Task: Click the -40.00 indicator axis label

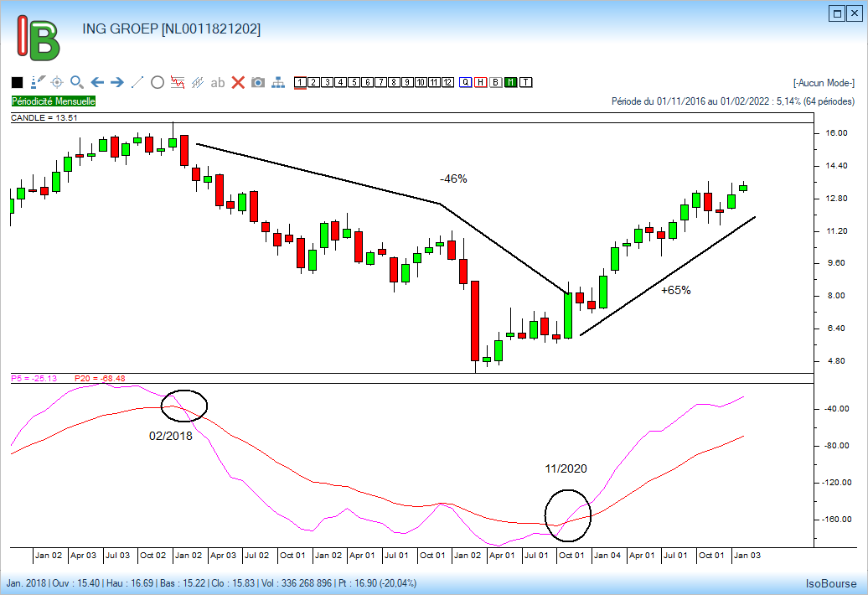Action: pyautogui.click(x=836, y=408)
